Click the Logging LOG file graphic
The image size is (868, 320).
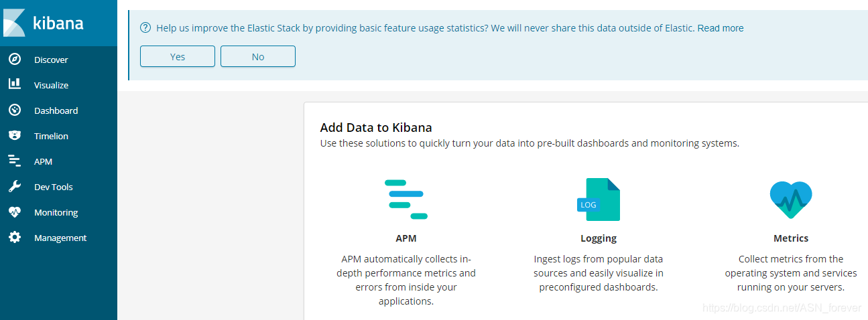click(x=599, y=199)
